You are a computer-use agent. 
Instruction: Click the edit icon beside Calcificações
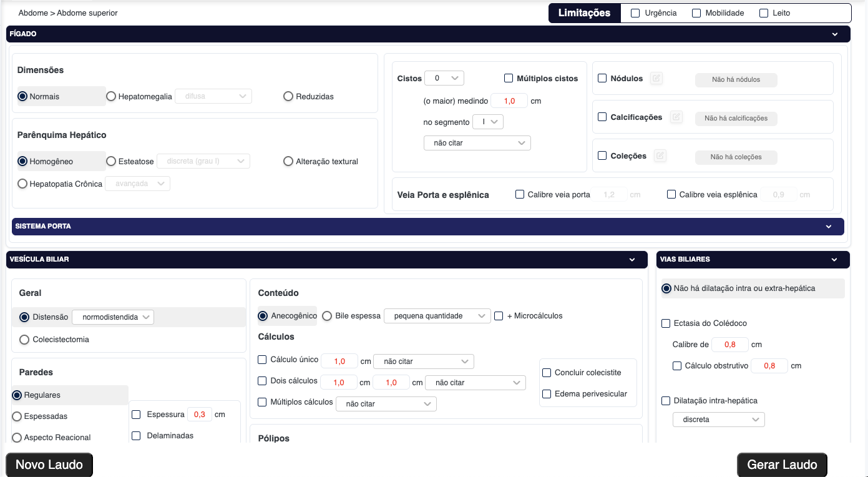pos(676,117)
